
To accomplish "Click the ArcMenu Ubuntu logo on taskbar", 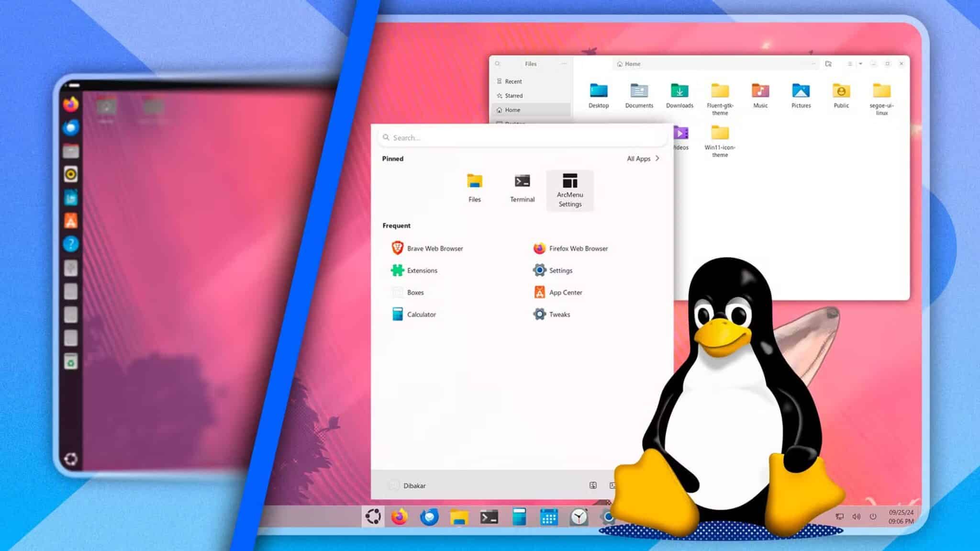I will tap(373, 517).
